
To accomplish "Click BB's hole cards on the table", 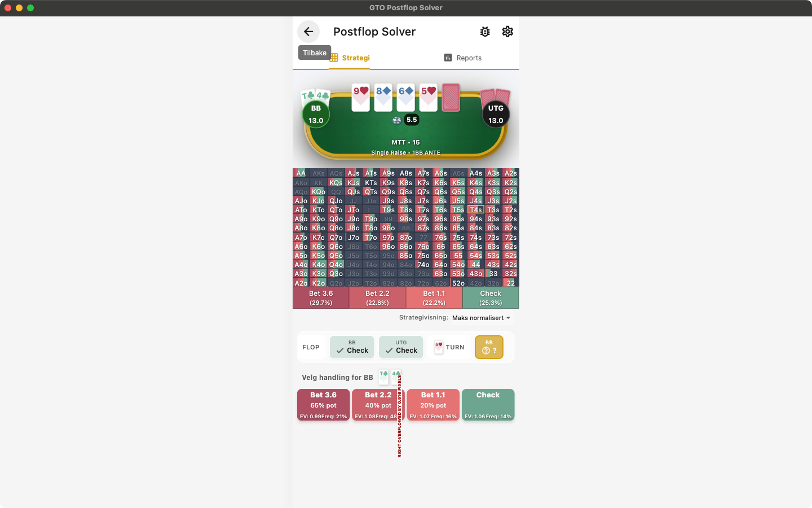I will tap(315, 97).
